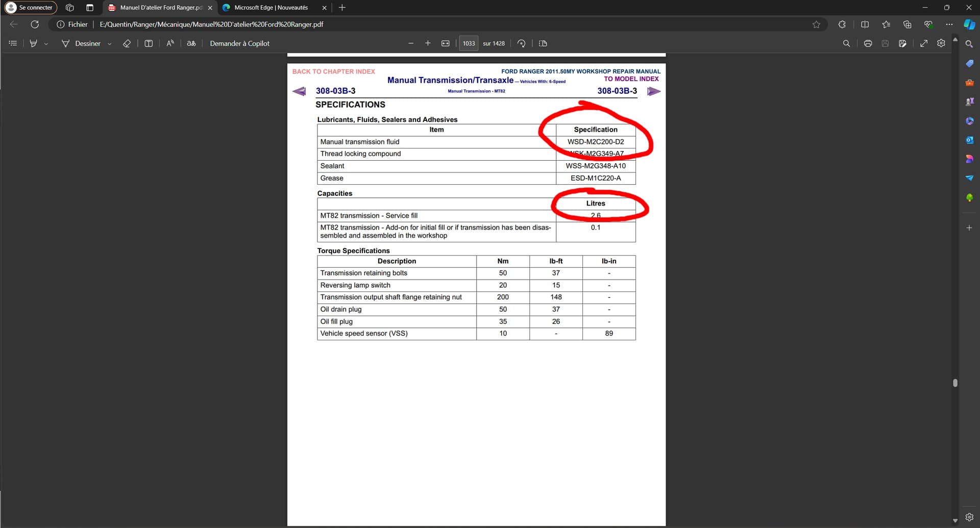
Task: Open tab actions menu
Action: [x=90, y=8]
